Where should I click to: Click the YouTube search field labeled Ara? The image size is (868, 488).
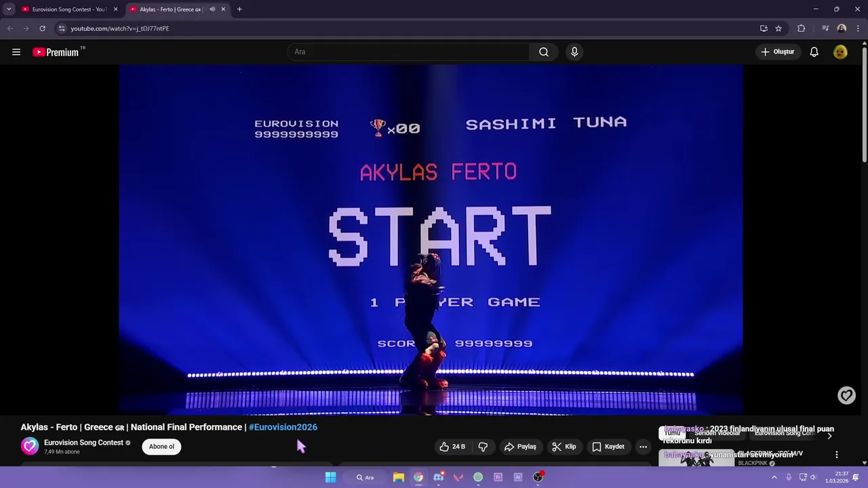(x=409, y=52)
